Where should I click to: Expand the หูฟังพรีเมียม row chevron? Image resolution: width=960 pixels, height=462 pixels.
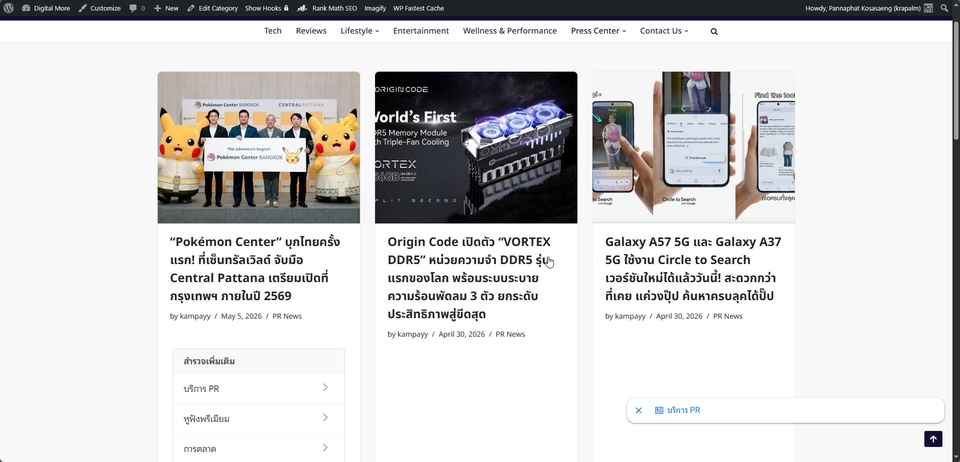coord(325,417)
